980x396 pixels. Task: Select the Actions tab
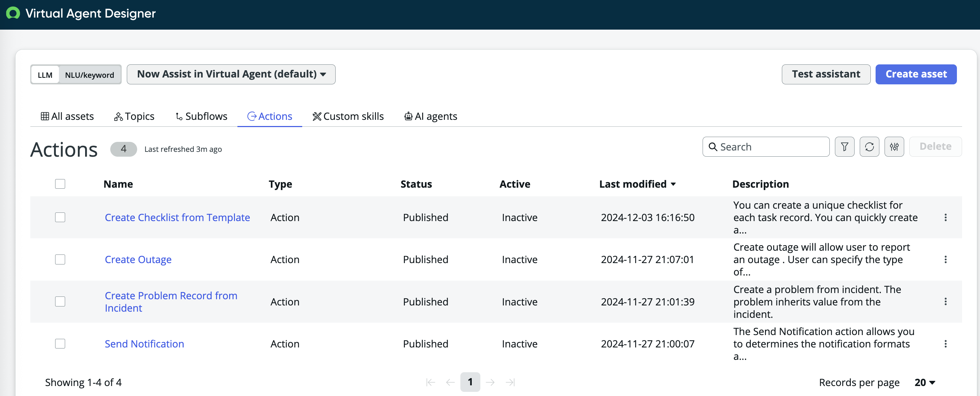click(x=270, y=116)
